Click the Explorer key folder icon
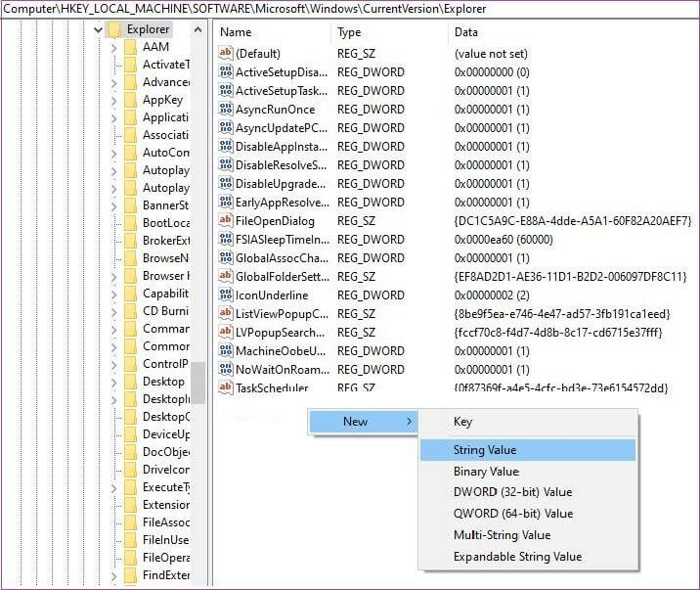Image resolution: width=700 pixels, height=590 pixels. (x=114, y=29)
